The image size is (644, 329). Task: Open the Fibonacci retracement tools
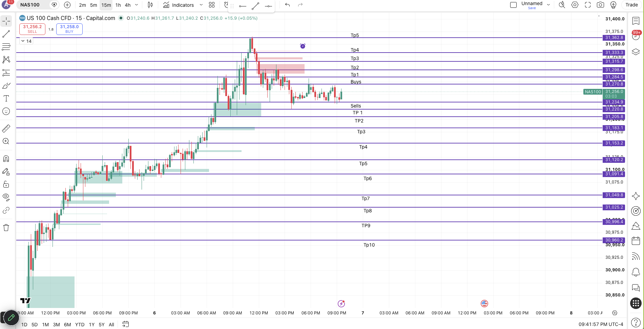coord(6,47)
